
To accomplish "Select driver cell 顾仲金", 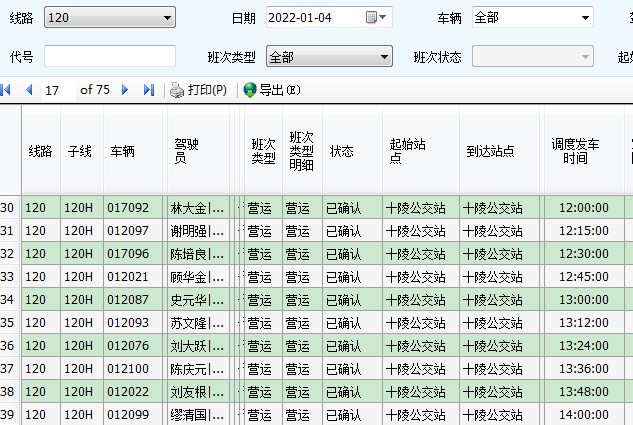I will tap(196, 277).
